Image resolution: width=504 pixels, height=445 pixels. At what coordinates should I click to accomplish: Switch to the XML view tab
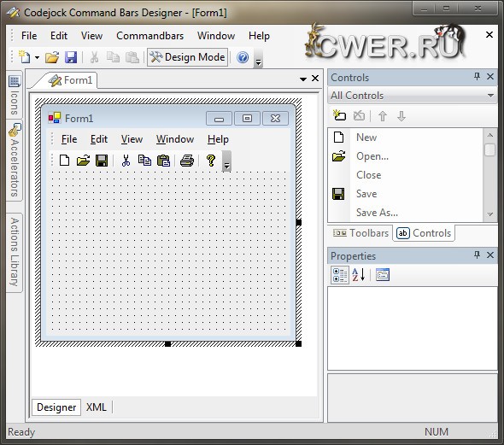[97, 407]
